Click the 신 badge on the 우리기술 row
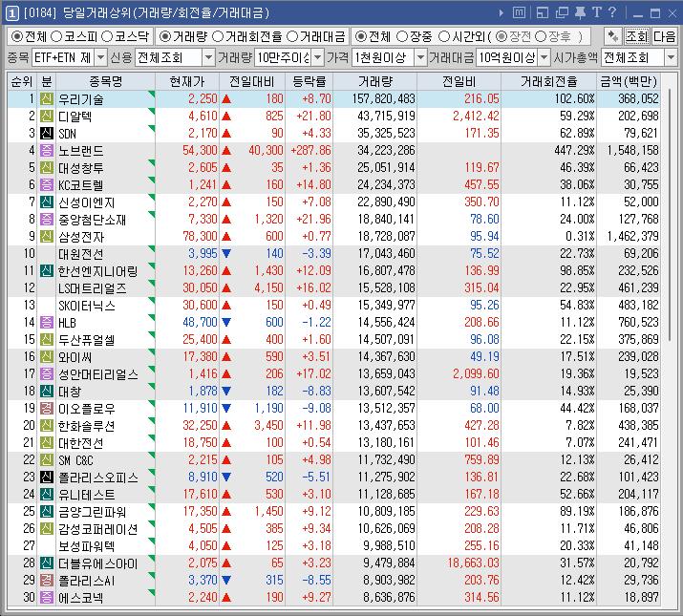The image size is (683, 616). click(47, 99)
